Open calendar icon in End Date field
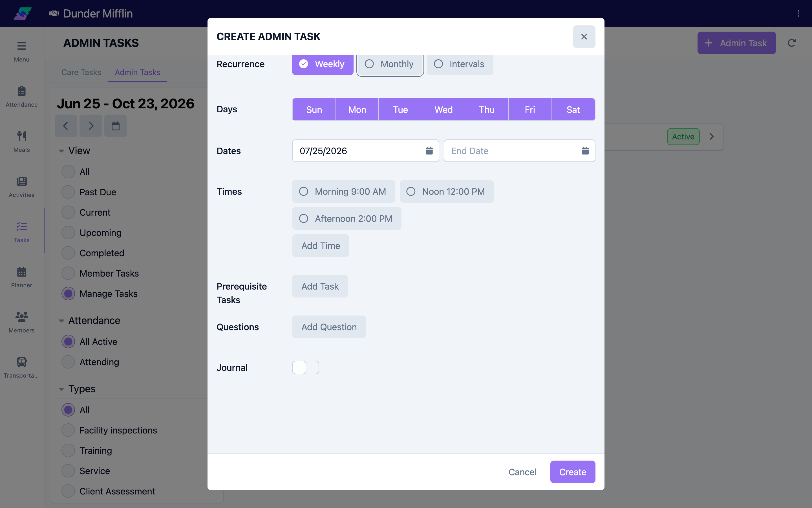This screenshot has height=508, width=812. point(585,150)
